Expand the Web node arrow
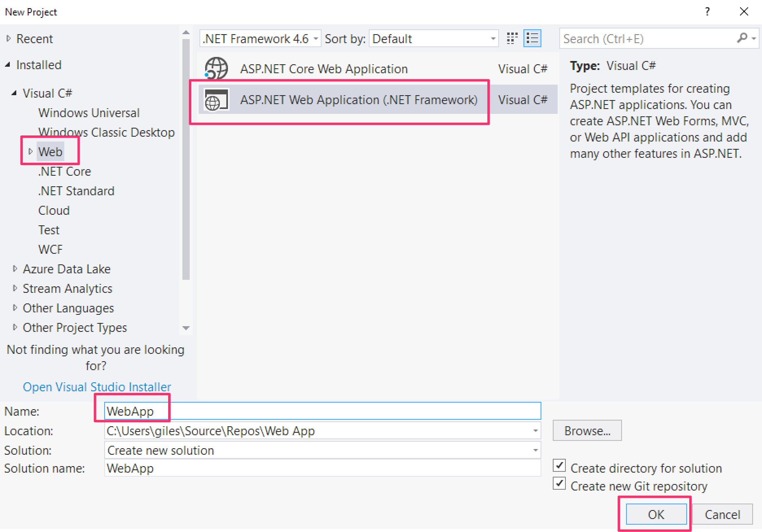 tap(31, 151)
